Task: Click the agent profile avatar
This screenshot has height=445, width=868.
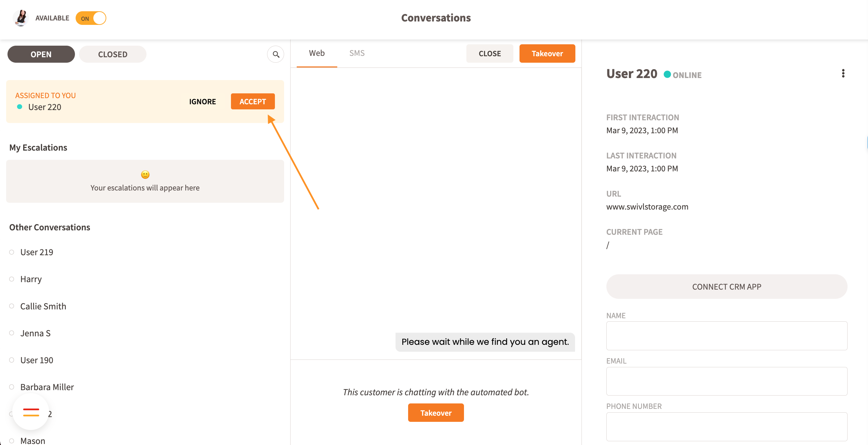Action: 21,18
